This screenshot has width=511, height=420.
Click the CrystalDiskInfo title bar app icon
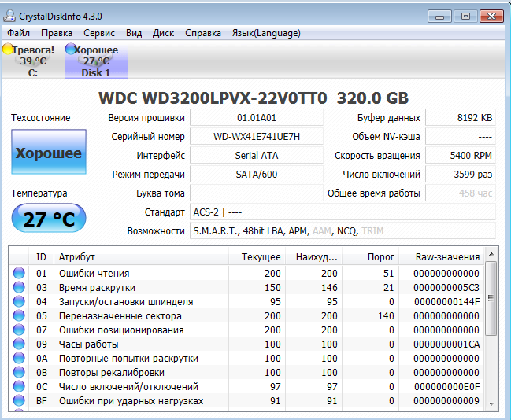pos(9,16)
